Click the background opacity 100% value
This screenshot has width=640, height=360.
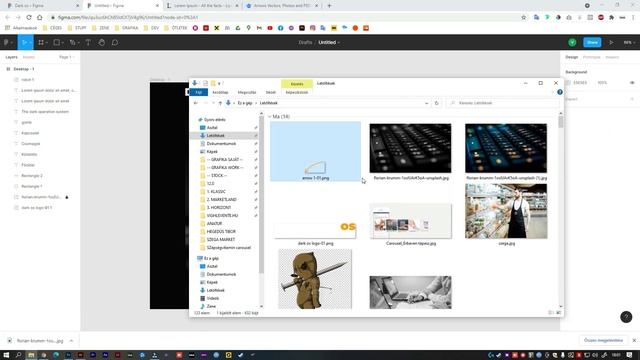pyautogui.click(x=602, y=83)
